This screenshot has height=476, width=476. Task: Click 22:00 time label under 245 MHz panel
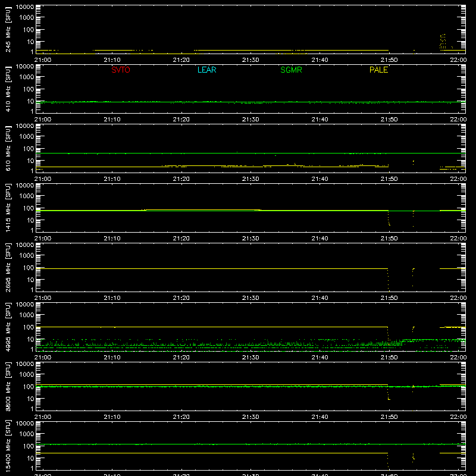tap(458, 60)
